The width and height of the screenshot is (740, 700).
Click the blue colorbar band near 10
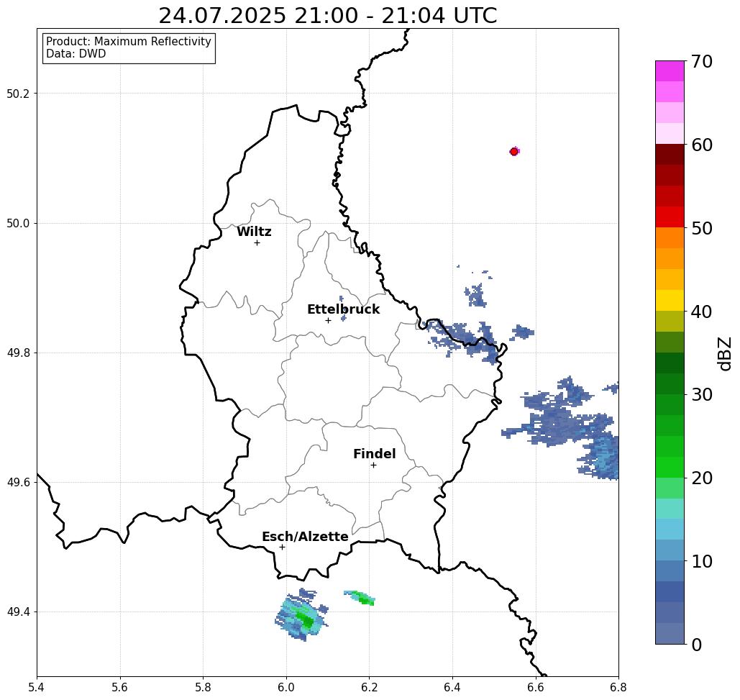(x=670, y=571)
